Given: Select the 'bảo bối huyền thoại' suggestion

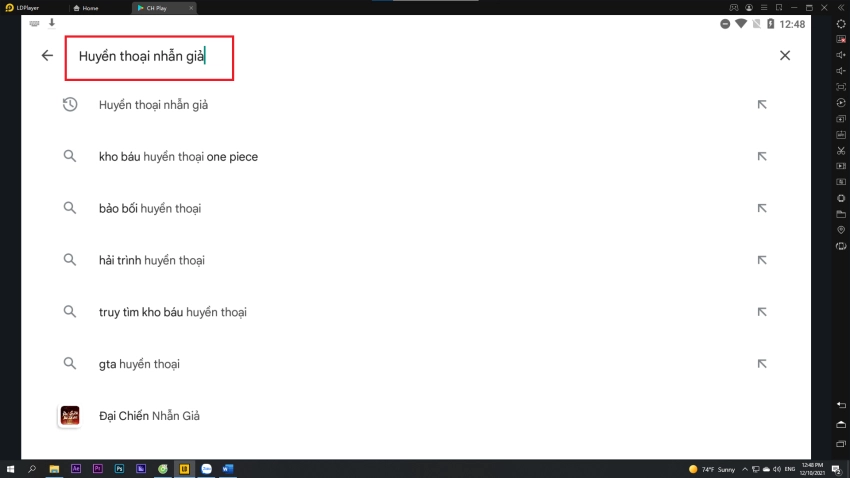Looking at the screenshot, I should 150,208.
